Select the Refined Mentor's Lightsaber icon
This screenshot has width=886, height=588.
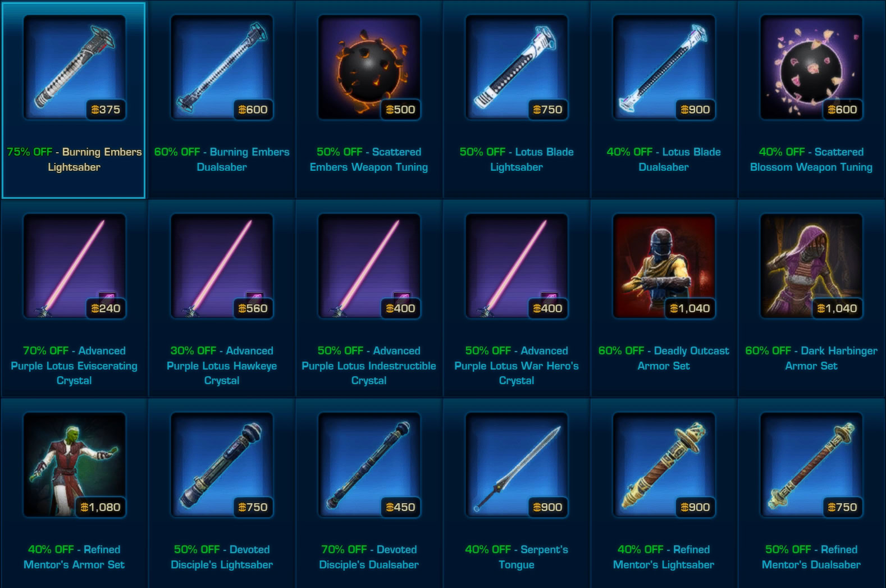(x=664, y=465)
